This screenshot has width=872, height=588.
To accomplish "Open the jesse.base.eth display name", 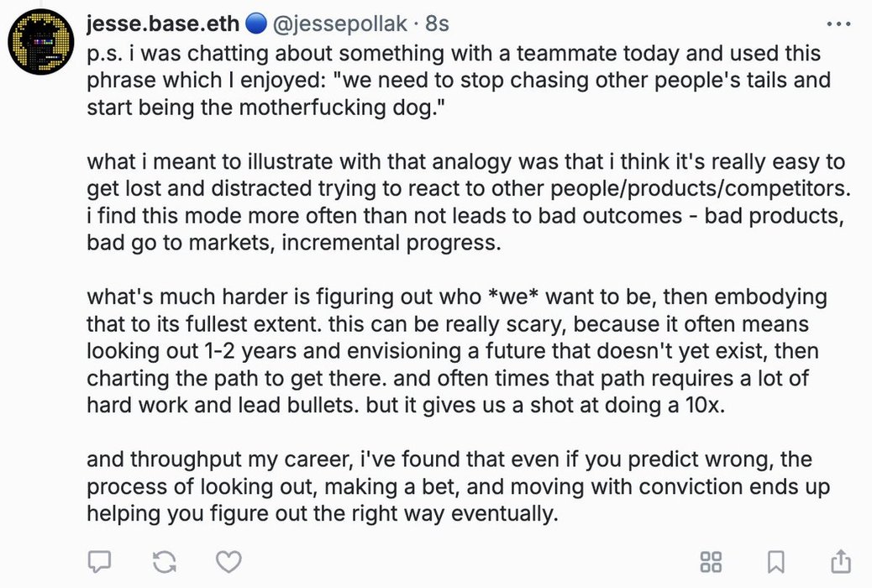I will coord(163,24).
